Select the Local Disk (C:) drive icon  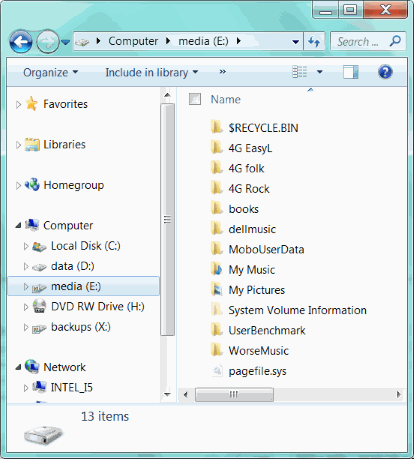click(39, 247)
